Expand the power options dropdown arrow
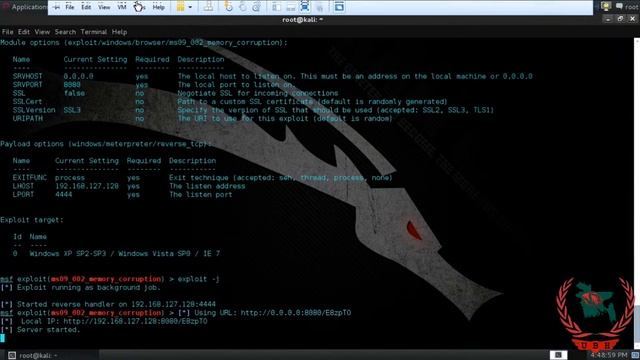The width and height of the screenshot is (640, 360). (x=190, y=7)
